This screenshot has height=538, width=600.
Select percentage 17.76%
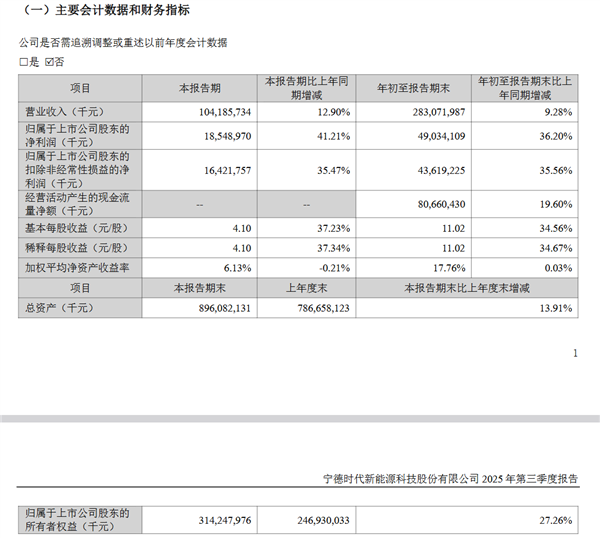[449, 268]
